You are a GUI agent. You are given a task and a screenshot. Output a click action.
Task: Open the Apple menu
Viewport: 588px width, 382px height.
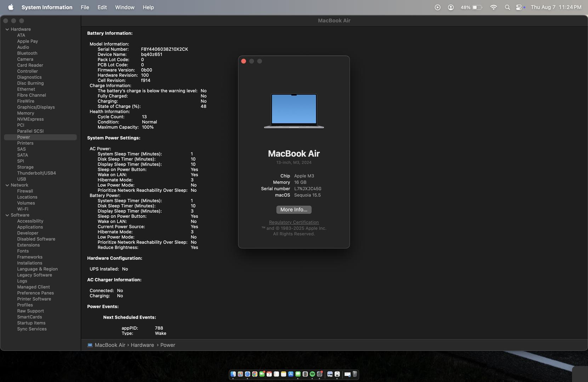[11, 7]
